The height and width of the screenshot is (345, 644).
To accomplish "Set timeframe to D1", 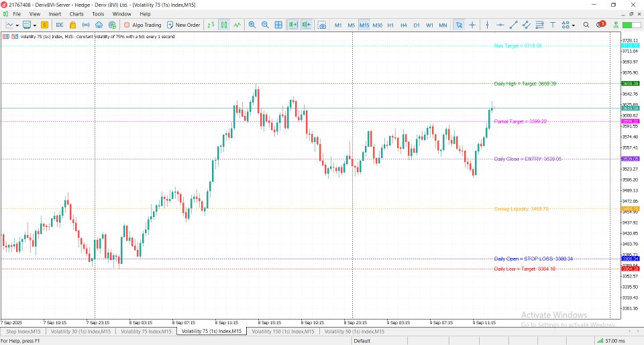I will pyautogui.click(x=417, y=25).
